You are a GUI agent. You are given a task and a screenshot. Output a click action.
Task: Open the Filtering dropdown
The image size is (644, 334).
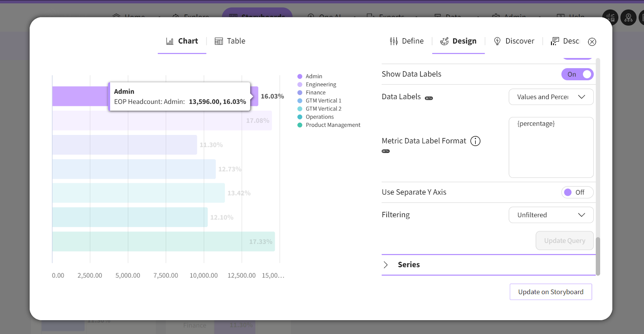pos(551,215)
